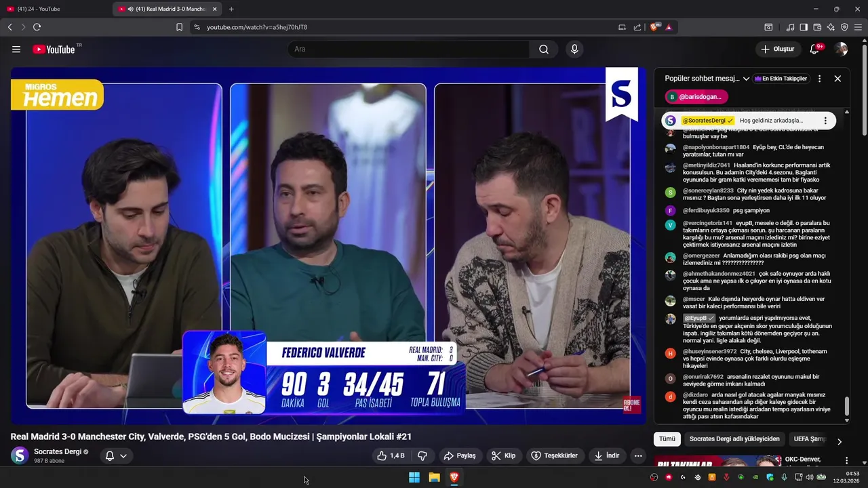The image size is (868, 488).
Task: Reload the page in the browser
Action: tap(37, 27)
